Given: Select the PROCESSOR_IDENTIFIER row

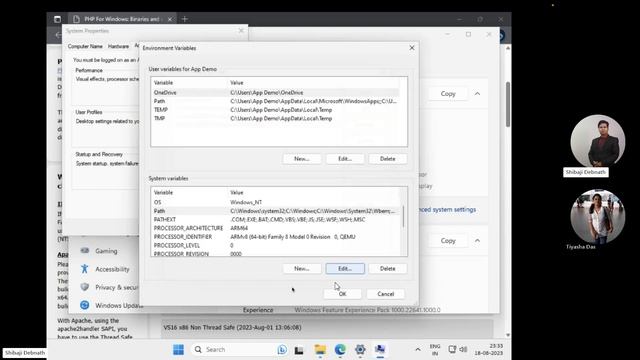Looking at the screenshot, I should pos(276,237).
